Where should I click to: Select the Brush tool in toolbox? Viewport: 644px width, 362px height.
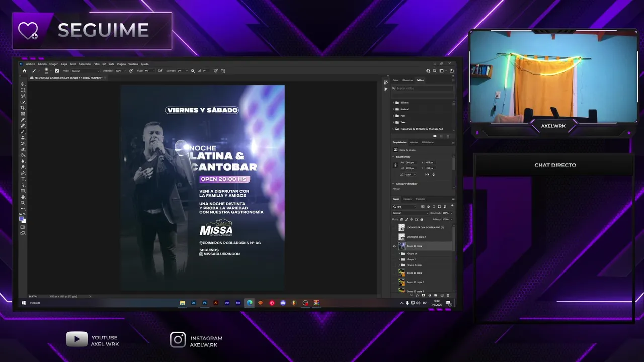[x=23, y=131]
